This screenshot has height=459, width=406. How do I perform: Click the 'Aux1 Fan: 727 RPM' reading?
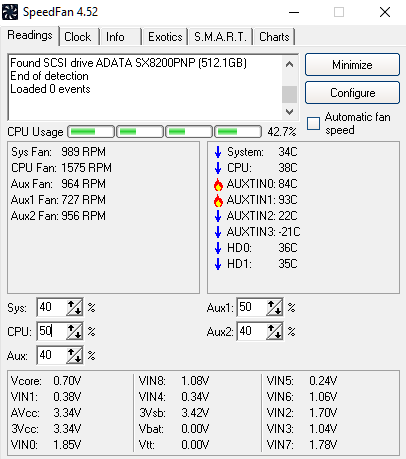point(58,200)
